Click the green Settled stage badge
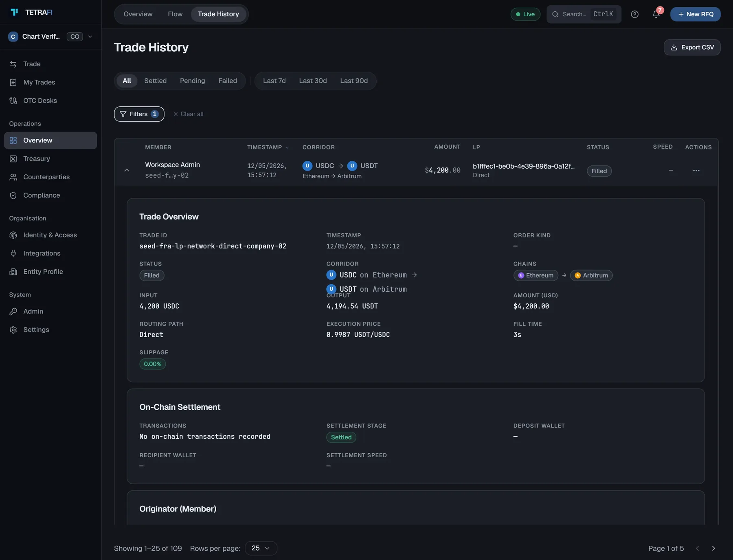The image size is (733, 560). click(x=341, y=437)
